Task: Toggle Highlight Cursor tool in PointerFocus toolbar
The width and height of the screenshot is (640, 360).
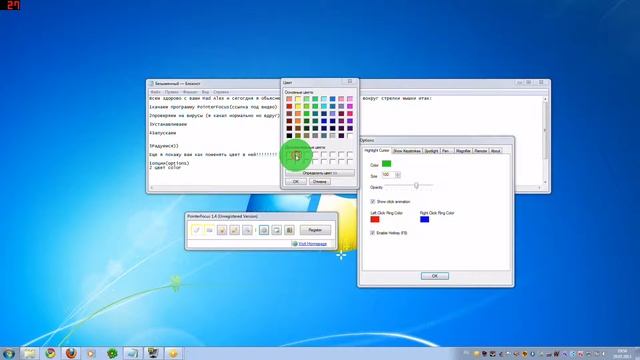Action: pyautogui.click(x=196, y=230)
